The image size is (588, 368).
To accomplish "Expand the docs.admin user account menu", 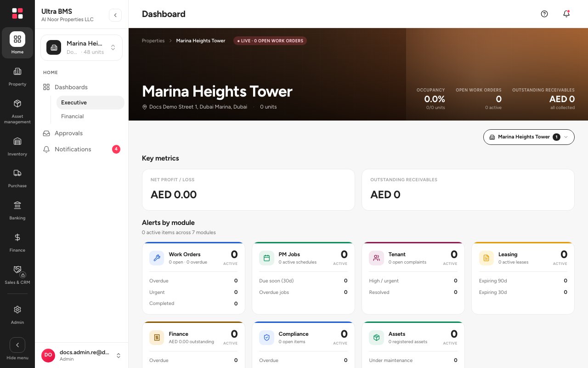I will click(81, 355).
